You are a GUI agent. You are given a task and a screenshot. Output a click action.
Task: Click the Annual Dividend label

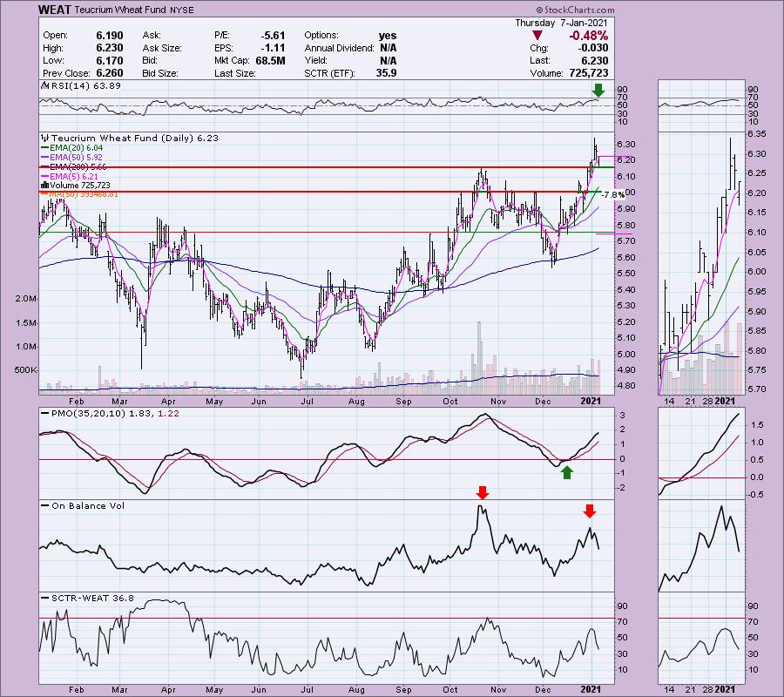pos(340,48)
